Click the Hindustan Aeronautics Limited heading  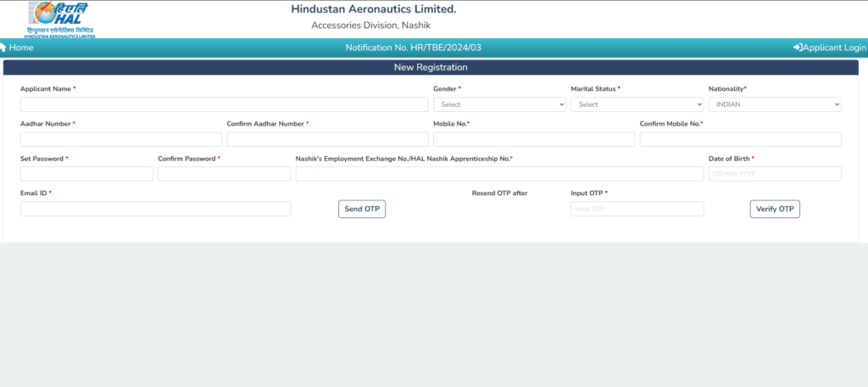tap(374, 8)
